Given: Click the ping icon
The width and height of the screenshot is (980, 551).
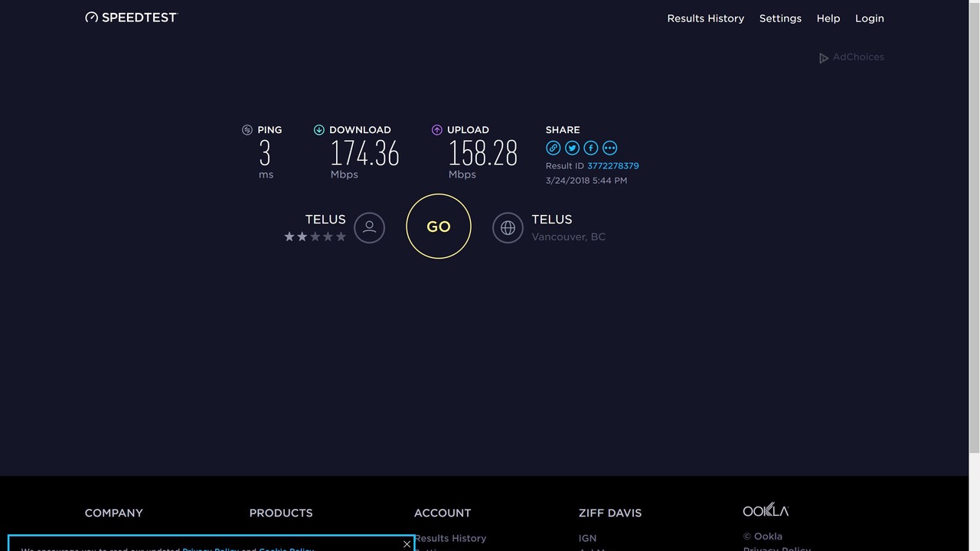Looking at the screenshot, I should (247, 130).
